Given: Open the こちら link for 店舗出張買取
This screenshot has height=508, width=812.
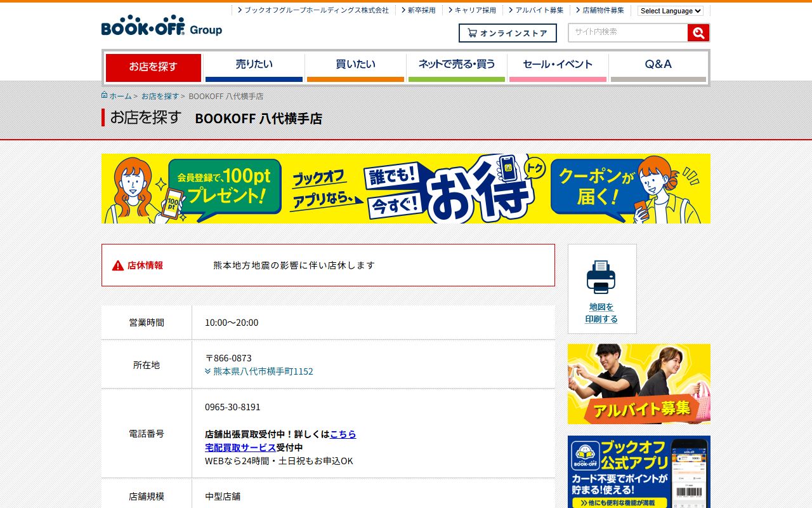Looking at the screenshot, I should click(343, 434).
